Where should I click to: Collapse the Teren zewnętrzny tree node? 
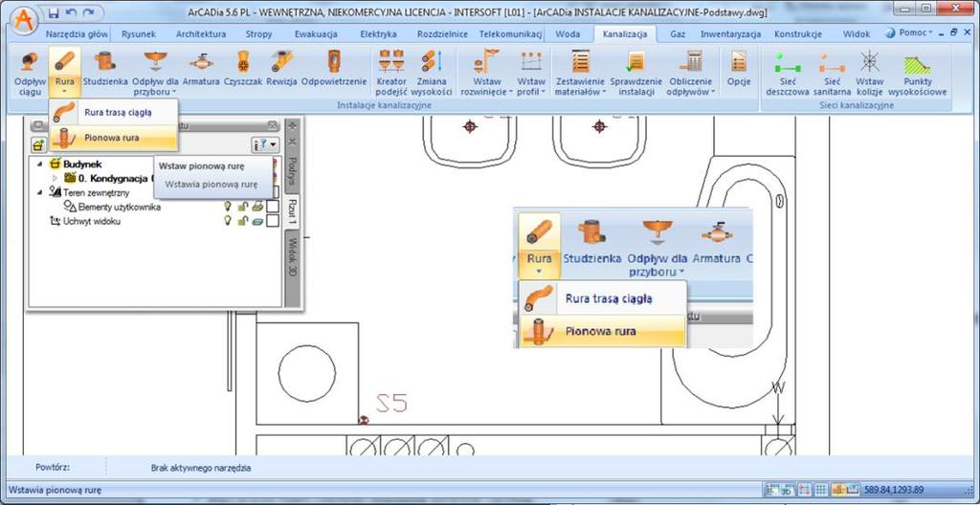40,192
